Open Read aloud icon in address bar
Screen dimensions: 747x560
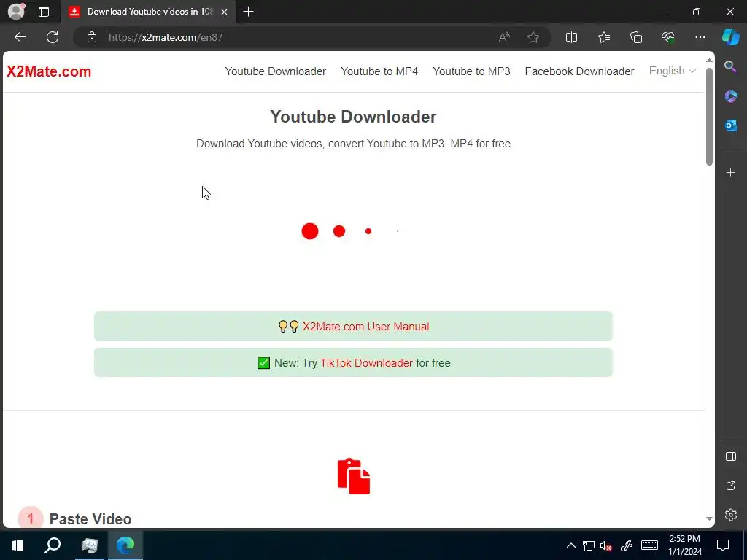point(504,37)
